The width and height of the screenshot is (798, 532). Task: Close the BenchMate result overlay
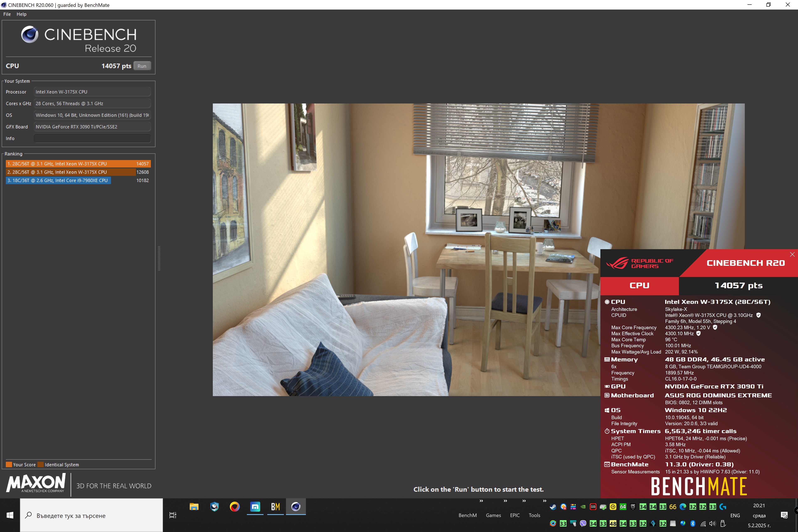(x=792, y=254)
